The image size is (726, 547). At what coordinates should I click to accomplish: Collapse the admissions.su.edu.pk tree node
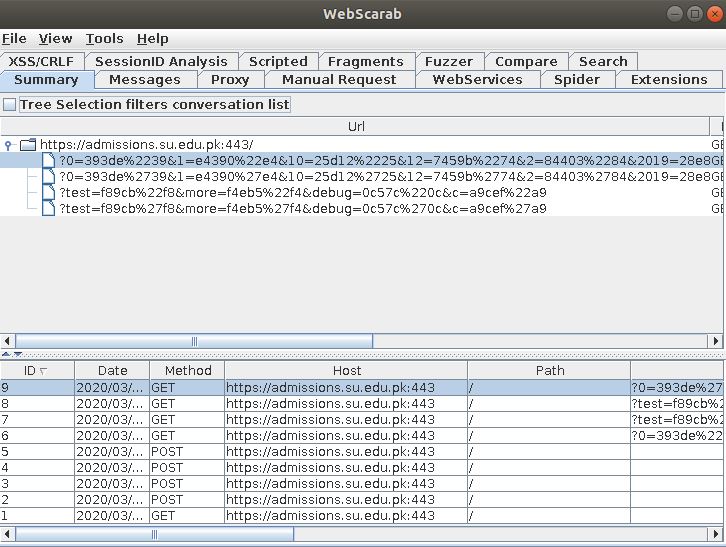pyautogui.click(x=8, y=145)
